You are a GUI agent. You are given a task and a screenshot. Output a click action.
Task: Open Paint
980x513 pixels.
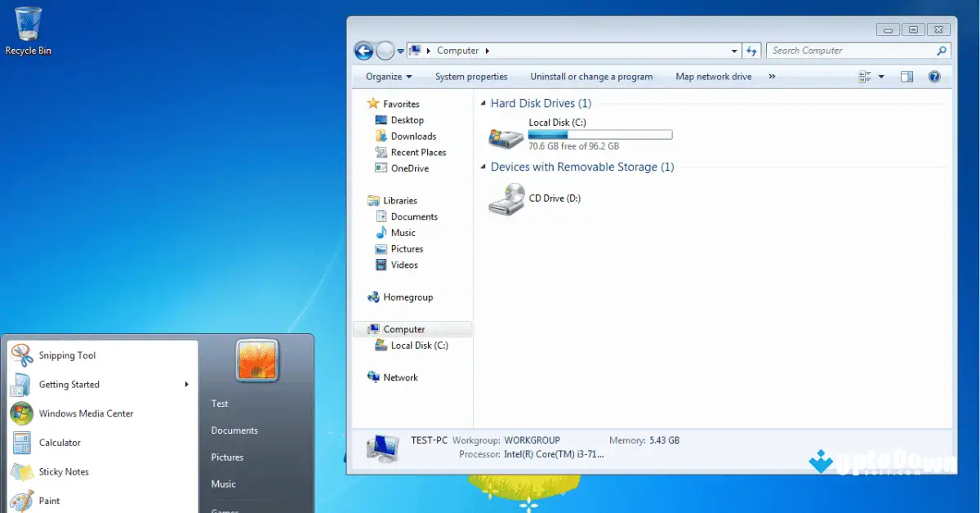tap(49, 500)
